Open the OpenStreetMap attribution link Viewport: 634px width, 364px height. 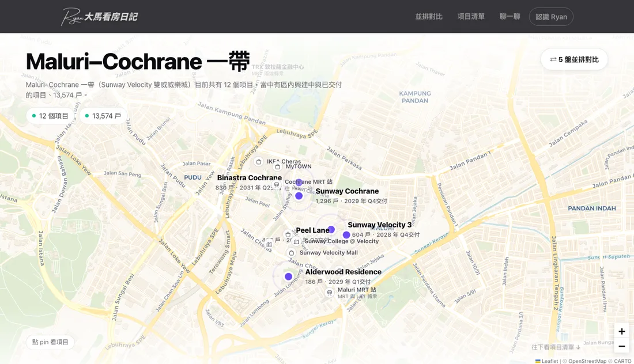pyautogui.click(x=587, y=361)
